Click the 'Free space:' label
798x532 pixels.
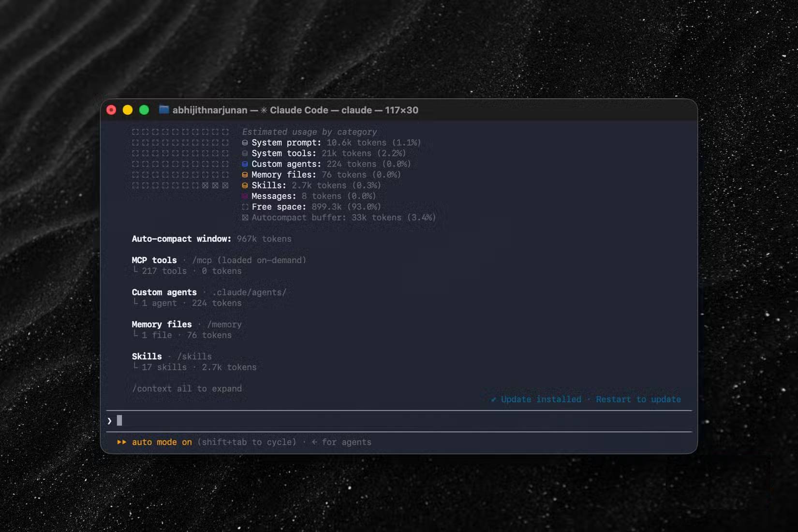click(x=279, y=207)
